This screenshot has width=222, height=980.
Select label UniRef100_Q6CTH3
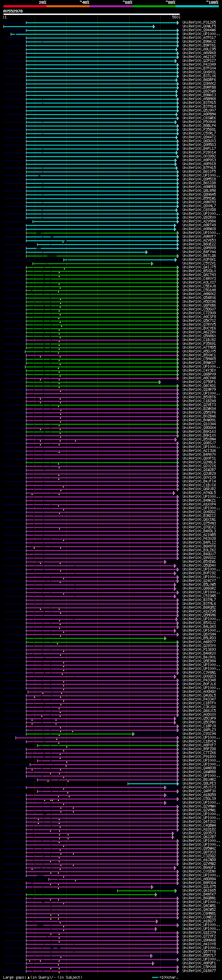(x=199, y=275)
